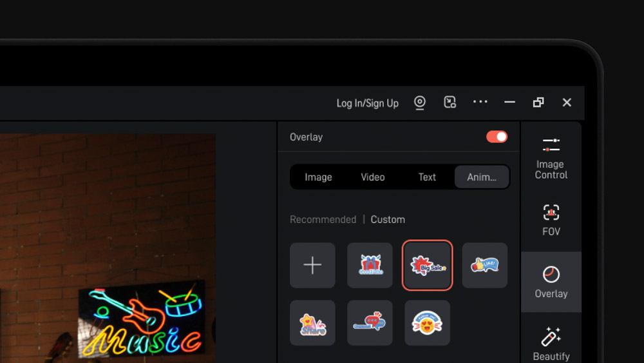The image size is (644, 363).
Task: Select the Big Sale sticker
Action: [428, 265]
